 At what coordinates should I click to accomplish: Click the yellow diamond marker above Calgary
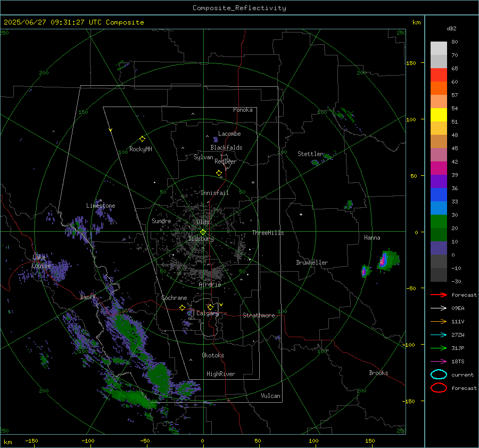(210, 307)
